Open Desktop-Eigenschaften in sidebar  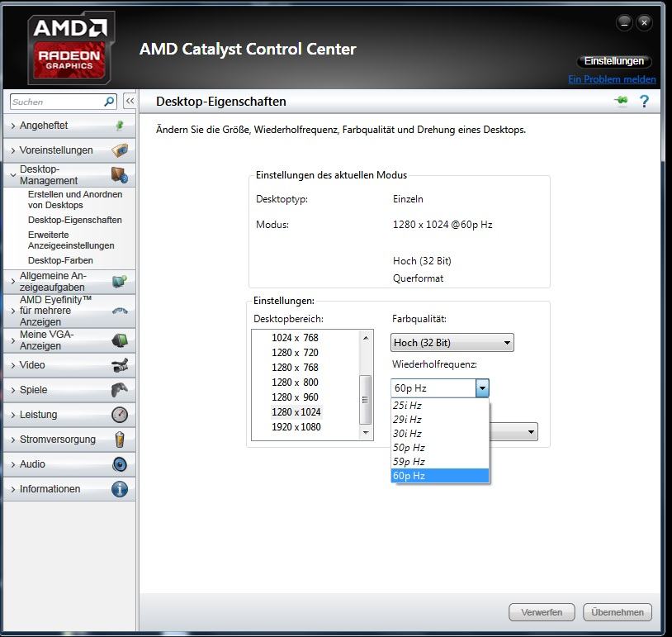coord(75,220)
